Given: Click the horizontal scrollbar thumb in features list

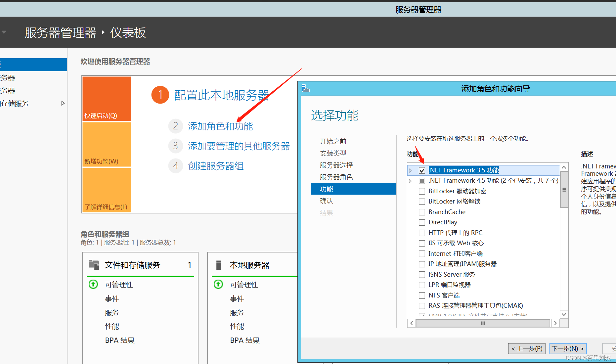Looking at the screenshot, I should pos(483,323).
